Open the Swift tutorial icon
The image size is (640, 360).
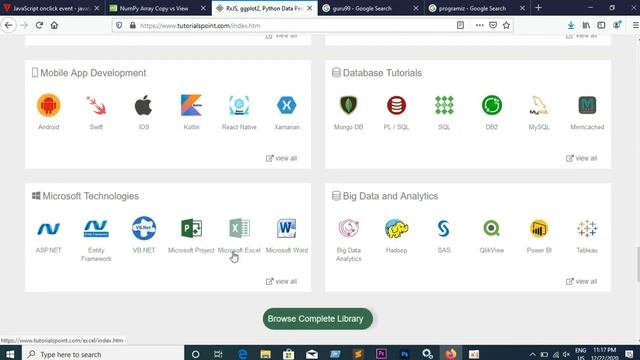[x=96, y=105]
